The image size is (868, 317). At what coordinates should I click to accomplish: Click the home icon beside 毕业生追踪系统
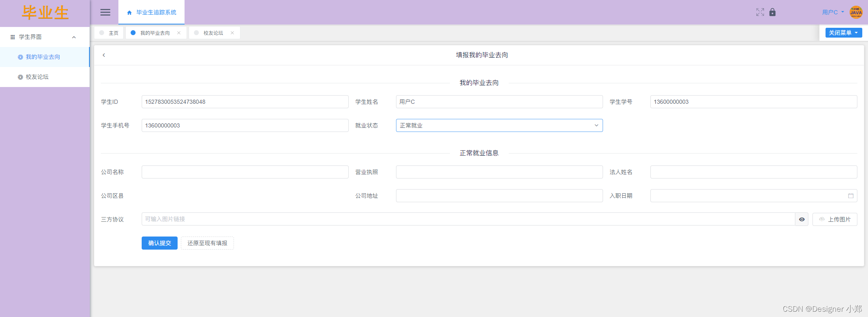(129, 13)
